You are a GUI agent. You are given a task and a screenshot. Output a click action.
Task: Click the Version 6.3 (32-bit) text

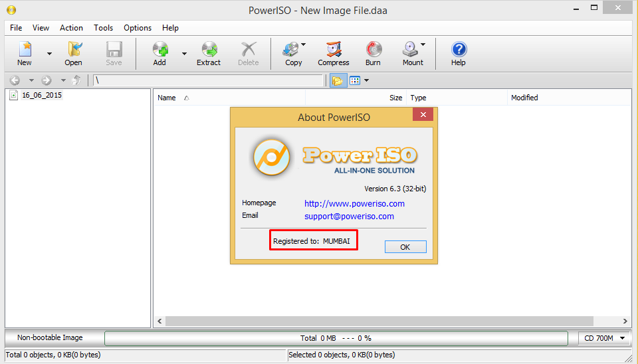(395, 189)
